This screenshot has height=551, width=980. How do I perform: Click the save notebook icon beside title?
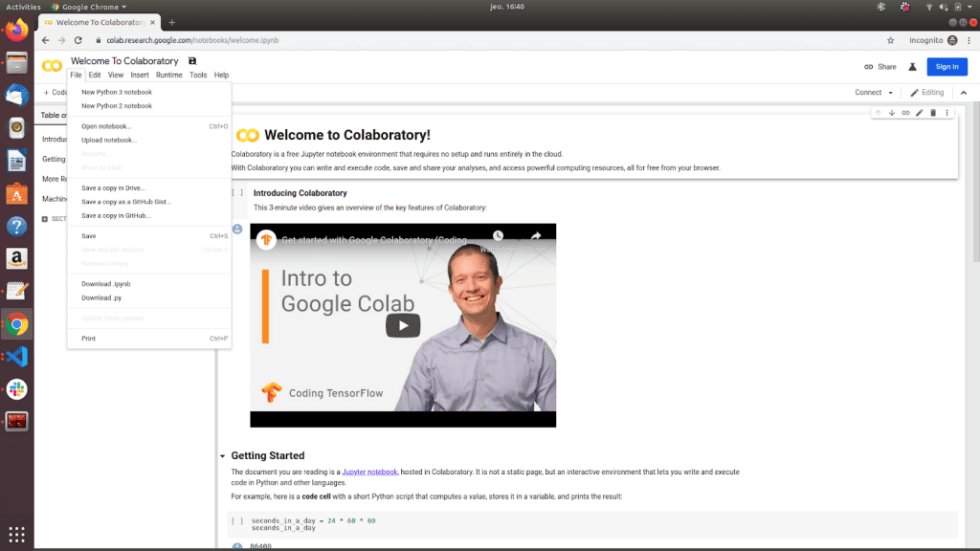(192, 60)
